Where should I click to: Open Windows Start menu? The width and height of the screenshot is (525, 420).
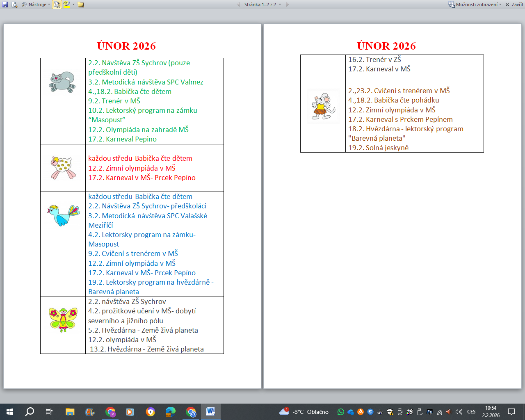[x=10, y=412]
